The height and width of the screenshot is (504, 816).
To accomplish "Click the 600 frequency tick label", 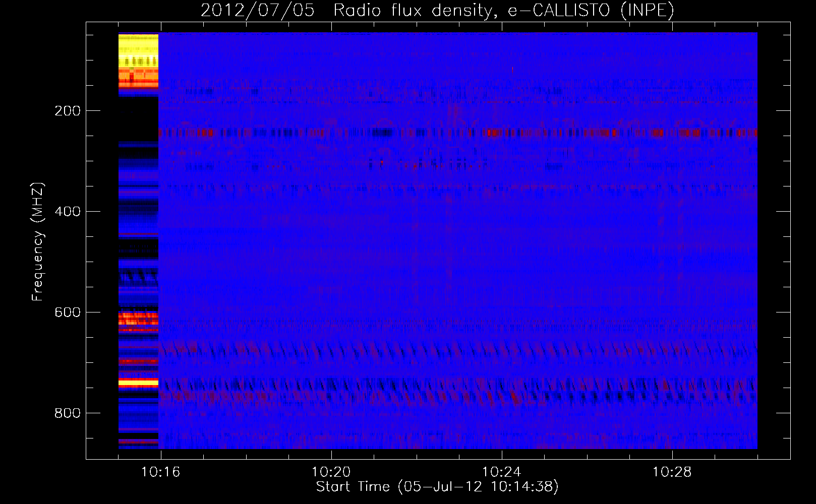I will click(x=68, y=312).
